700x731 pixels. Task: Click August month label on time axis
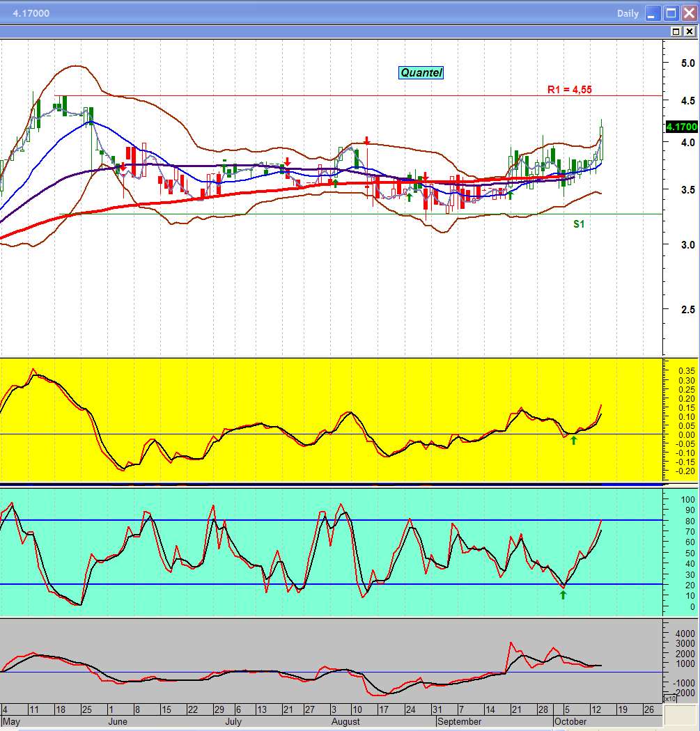345,722
